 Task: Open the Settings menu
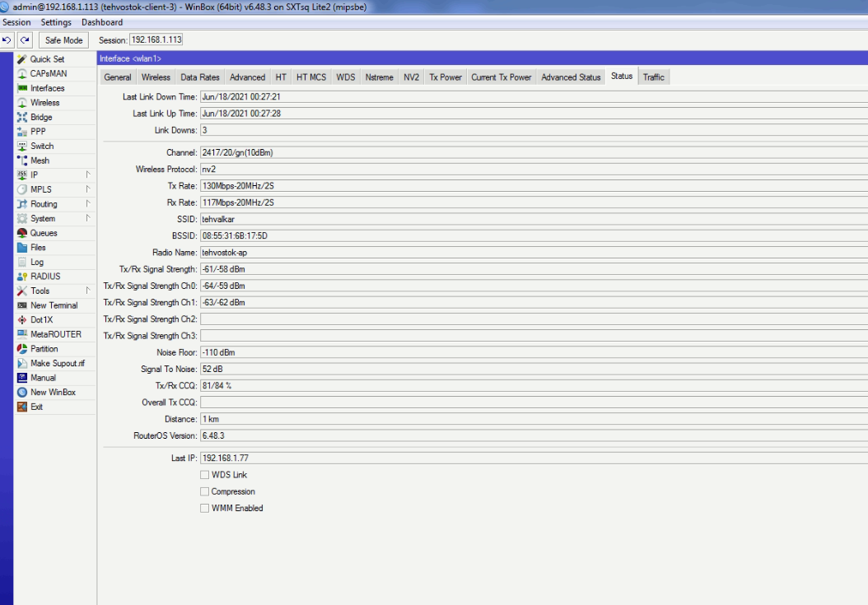click(56, 22)
